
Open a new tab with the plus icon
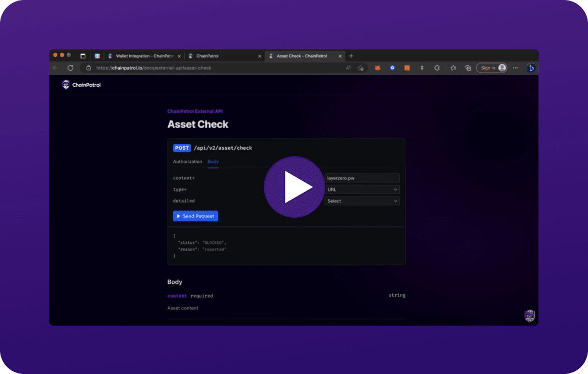tap(351, 56)
